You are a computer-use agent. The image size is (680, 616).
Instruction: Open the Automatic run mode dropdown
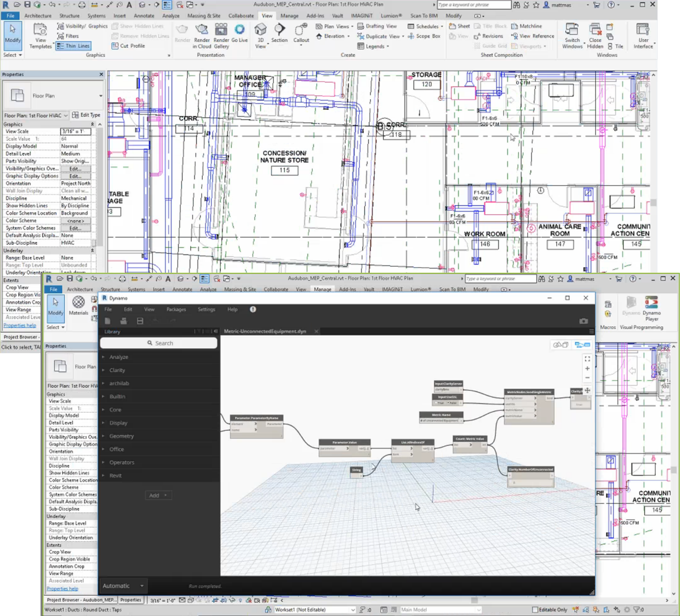click(x=123, y=586)
